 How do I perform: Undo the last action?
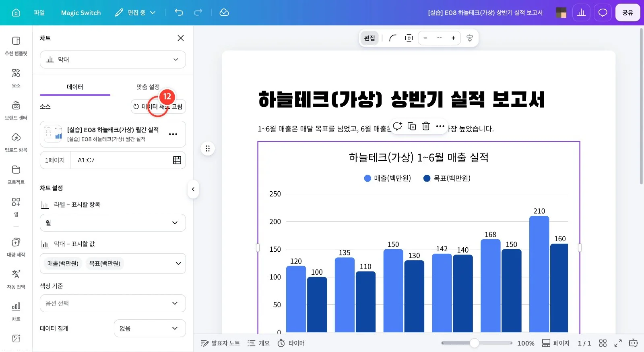[179, 12]
